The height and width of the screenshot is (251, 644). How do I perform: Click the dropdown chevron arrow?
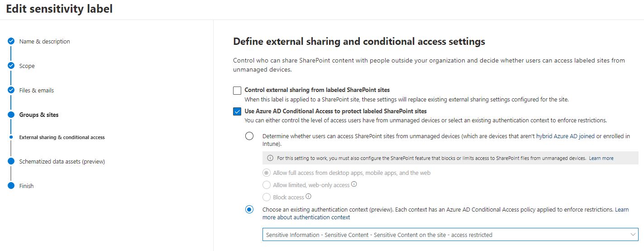[632, 235]
